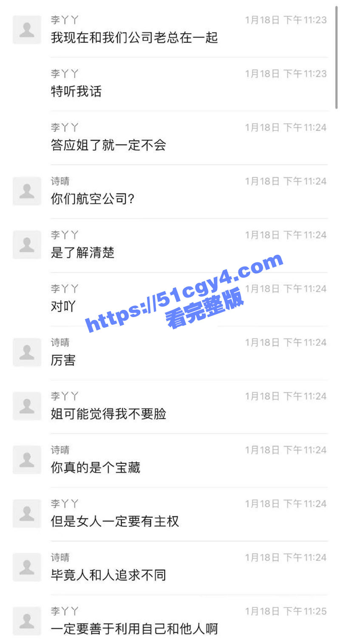Select the message '对吖'

tap(63, 307)
